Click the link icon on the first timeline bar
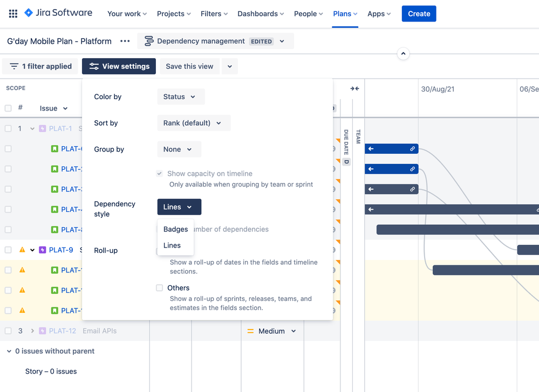Viewport: 539px width, 392px height. click(412, 149)
